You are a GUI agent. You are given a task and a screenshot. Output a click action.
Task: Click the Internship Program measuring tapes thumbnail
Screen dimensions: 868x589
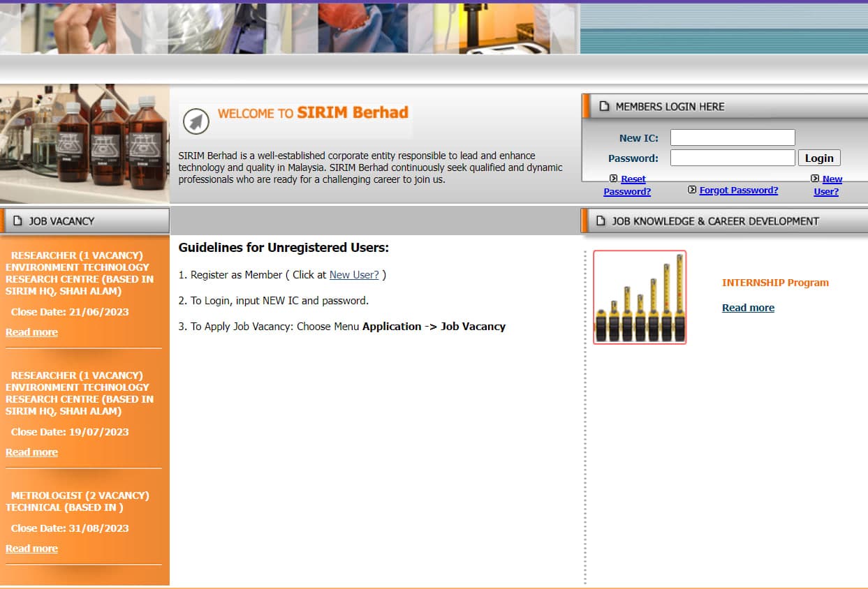point(640,297)
